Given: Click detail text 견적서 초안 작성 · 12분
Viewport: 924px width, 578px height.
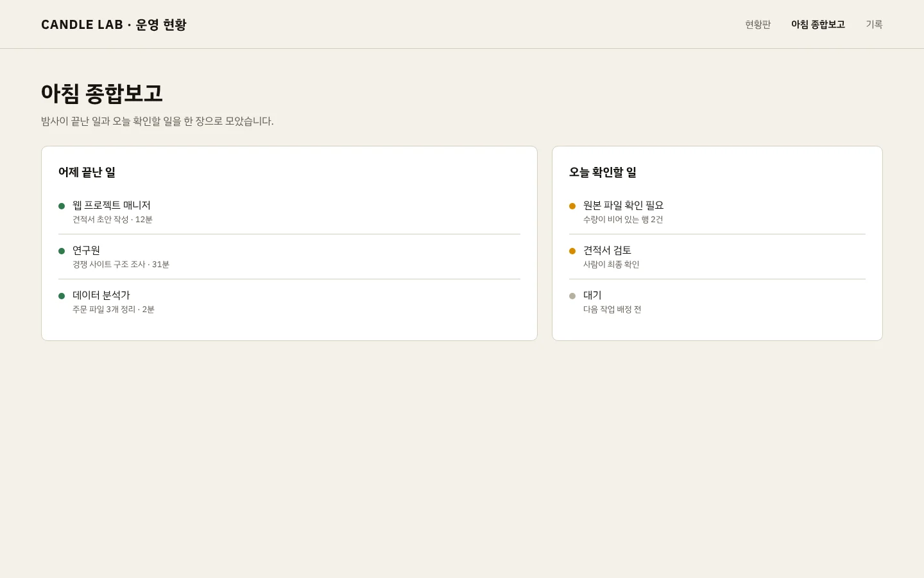Looking at the screenshot, I should [x=112, y=220].
